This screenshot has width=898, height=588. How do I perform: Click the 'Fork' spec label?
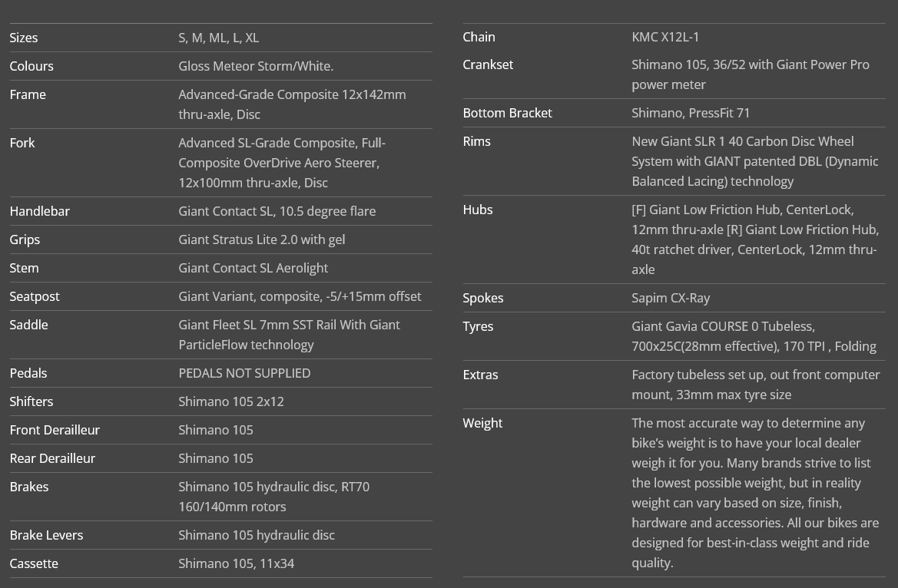[22, 143]
